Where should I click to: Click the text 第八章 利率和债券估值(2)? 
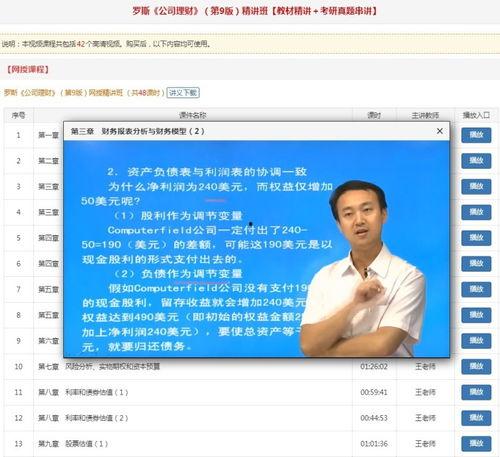(83, 418)
